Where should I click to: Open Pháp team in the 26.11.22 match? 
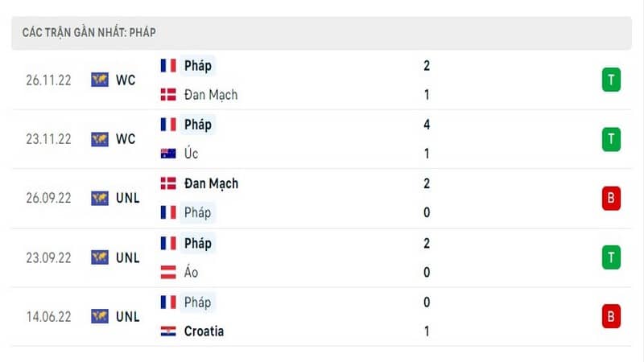(197, 66)
